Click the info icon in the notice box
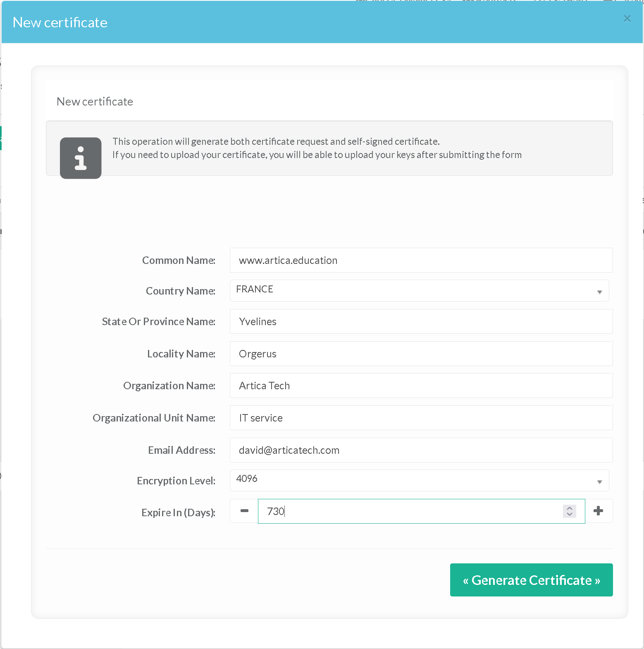 click(81, 158)
